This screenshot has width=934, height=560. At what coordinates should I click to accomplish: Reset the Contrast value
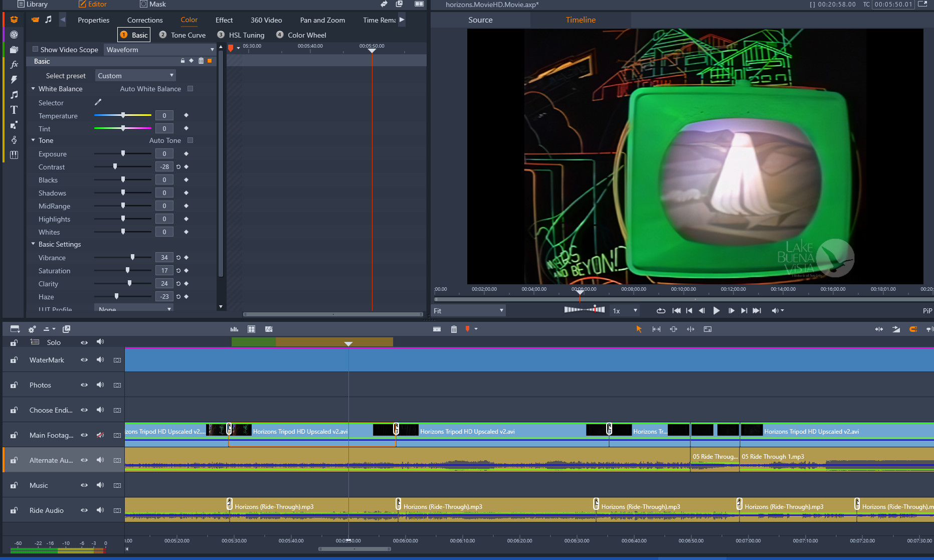point(178,167)
